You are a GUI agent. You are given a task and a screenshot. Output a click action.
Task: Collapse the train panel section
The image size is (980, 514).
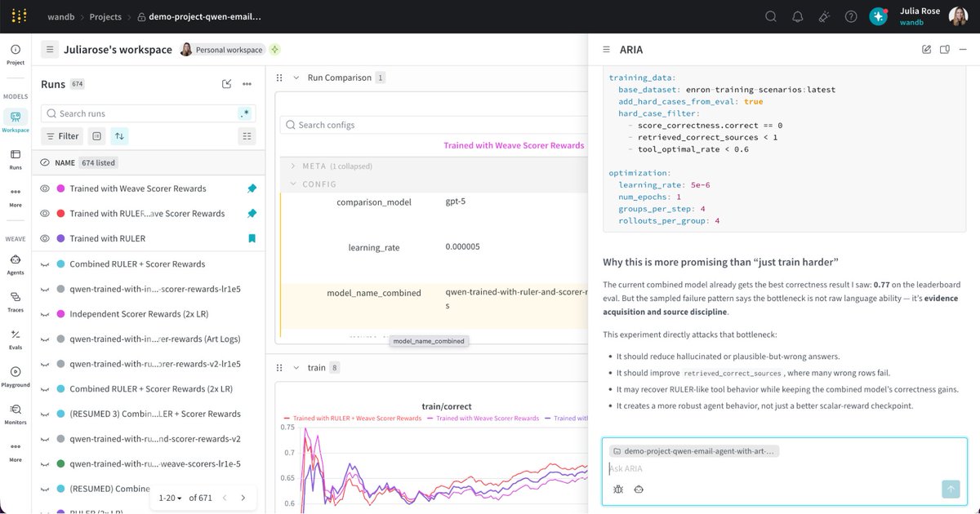click(x=296, y=368)
